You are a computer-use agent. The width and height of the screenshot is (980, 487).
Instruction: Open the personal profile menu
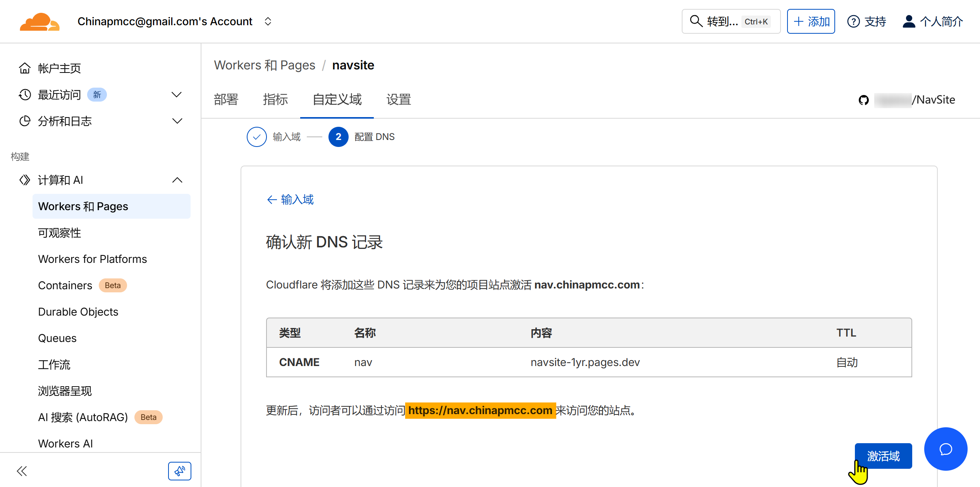(x=933, y=22)
